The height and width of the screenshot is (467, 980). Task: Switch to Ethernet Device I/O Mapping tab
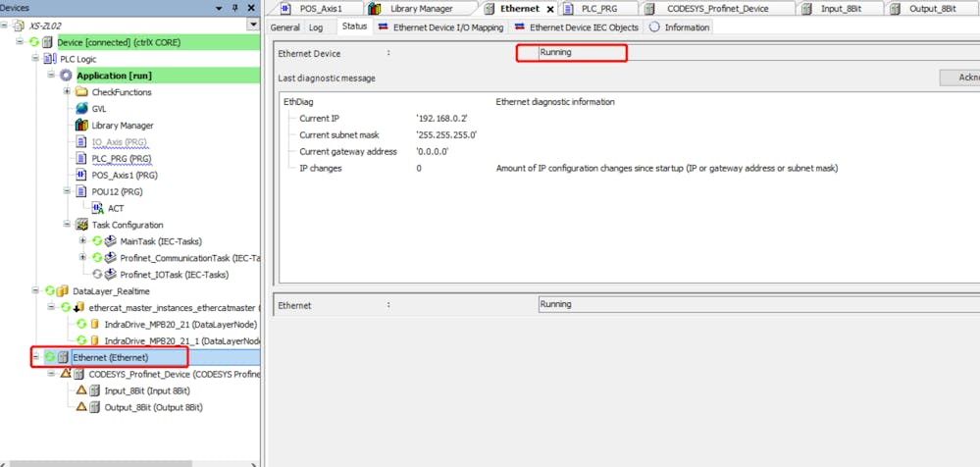coord(447,27)
